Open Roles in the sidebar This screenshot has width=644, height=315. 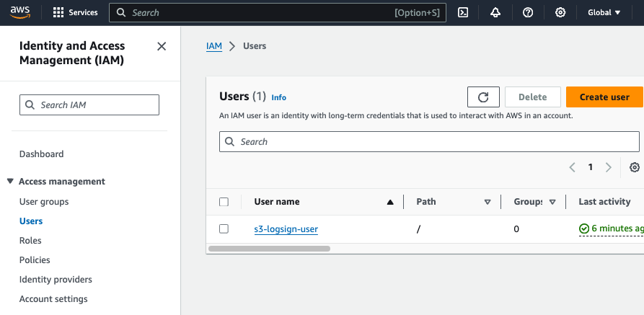pos(30,240)
